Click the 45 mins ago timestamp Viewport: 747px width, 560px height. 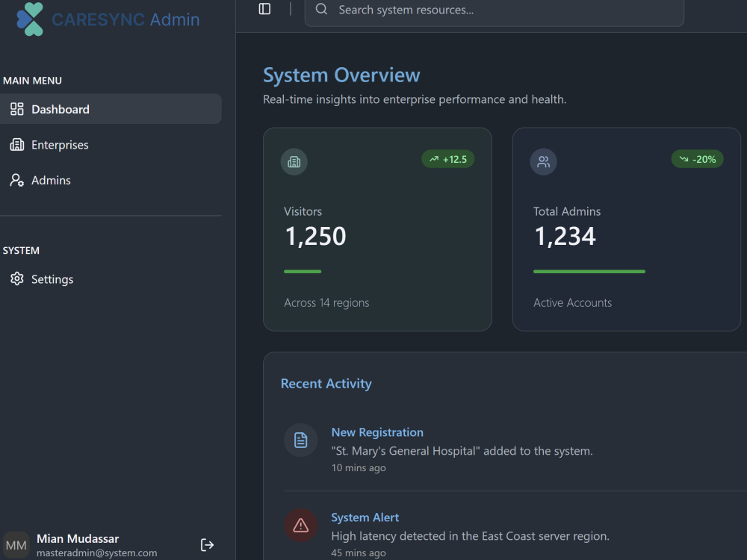[359, 553]
